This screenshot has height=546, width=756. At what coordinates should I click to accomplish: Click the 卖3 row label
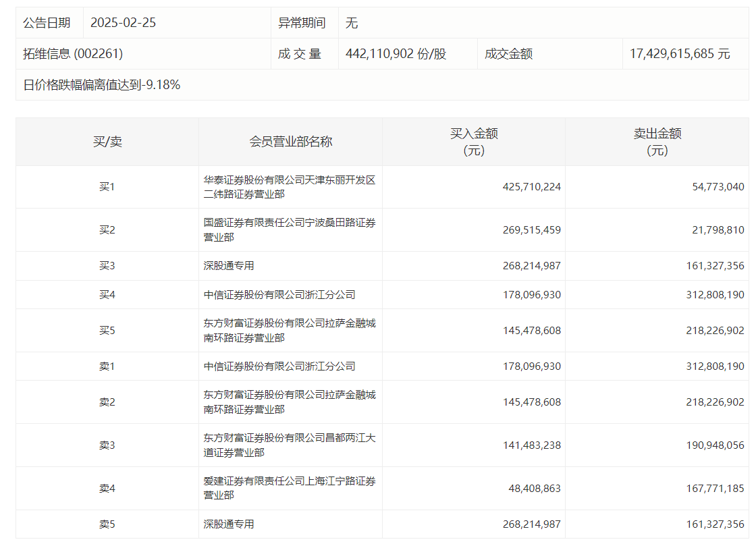[x=107, y=445]
